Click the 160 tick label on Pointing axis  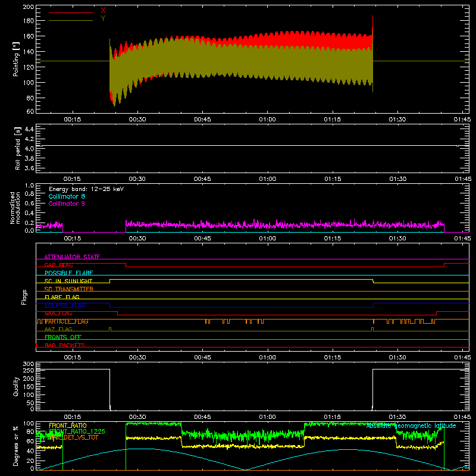click(28, 36)
